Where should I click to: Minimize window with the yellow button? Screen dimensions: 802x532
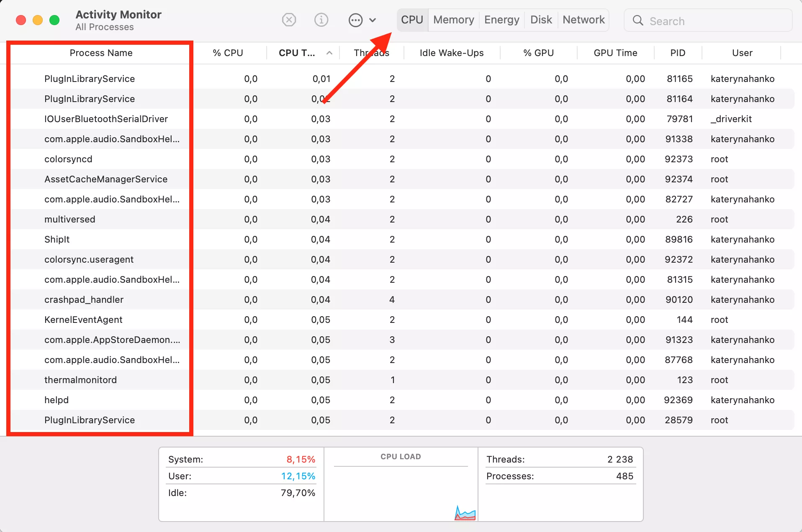coord(38,20)
